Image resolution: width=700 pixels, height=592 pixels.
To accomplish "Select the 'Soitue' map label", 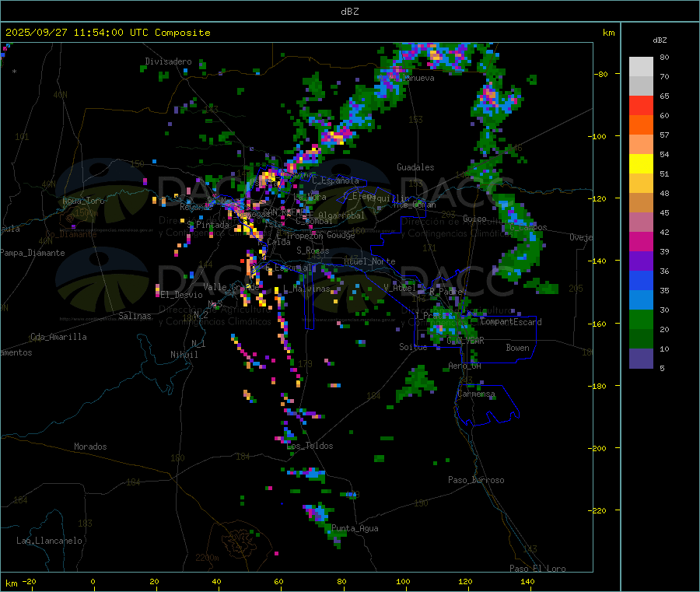I will [413, 347].
